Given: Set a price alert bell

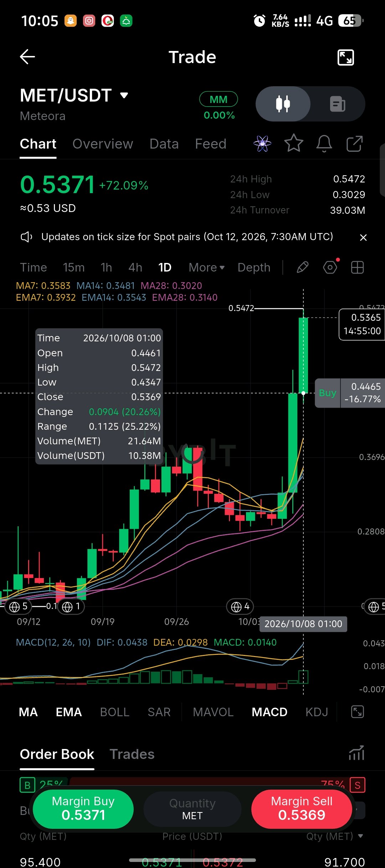Looking at the screenshot, I should 324,144.
